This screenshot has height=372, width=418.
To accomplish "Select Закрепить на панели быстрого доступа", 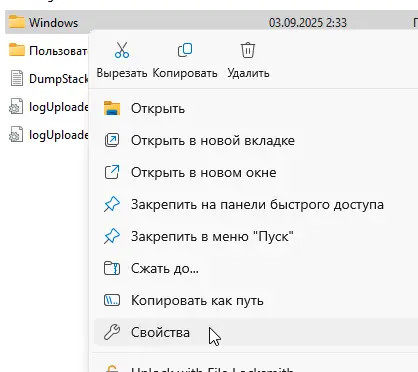I will [x=257, y=204].
